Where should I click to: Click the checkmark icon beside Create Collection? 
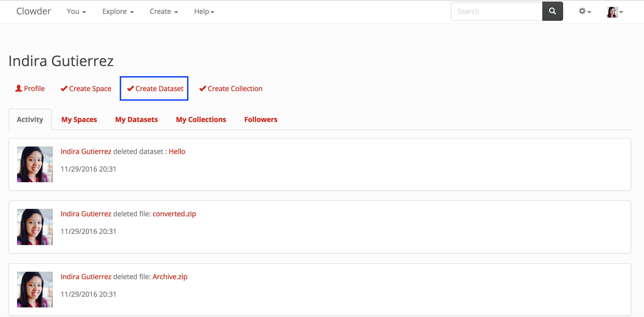pos(203,89)
